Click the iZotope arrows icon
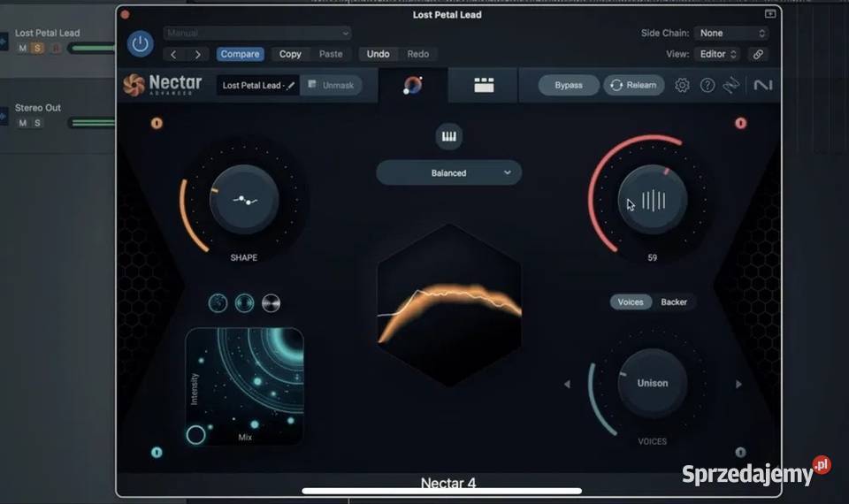Screen dimensions: 849x504 (731, 85)
